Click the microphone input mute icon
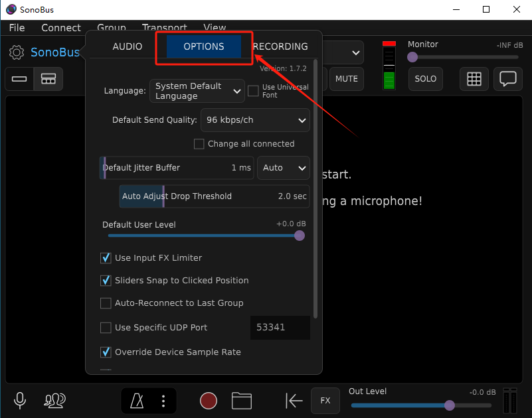532x418 pixels. pyautogui.click(x=21, y=401)
